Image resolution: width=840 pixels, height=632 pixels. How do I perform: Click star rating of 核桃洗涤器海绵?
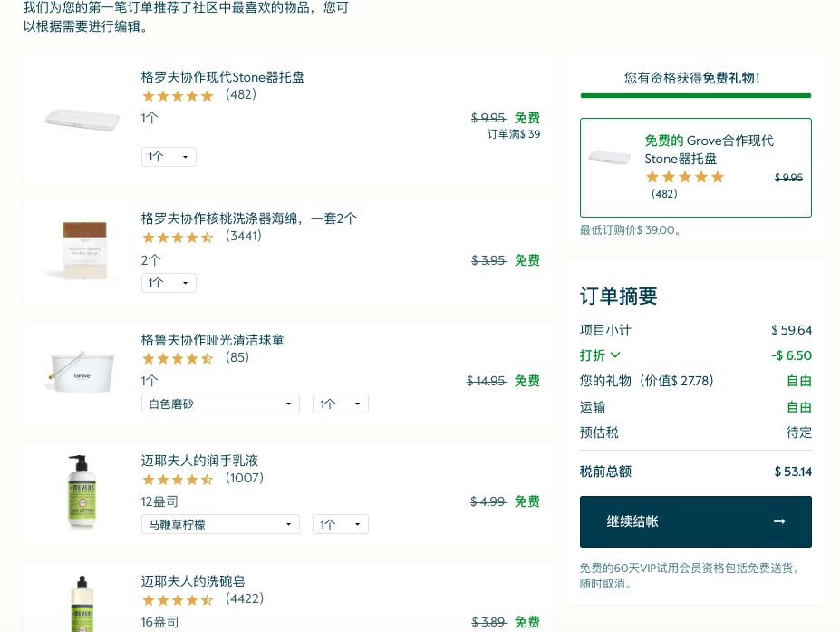[178, 238]
